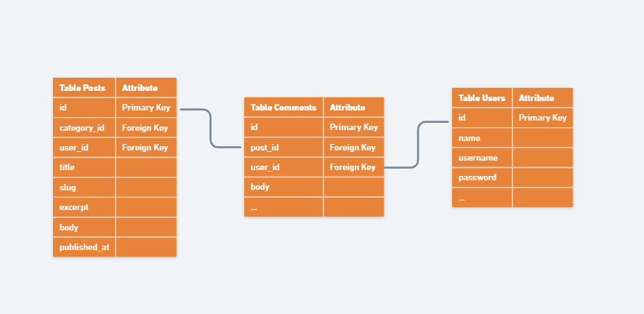Click the excerpt cell in Posts table

tap(84, 207)
